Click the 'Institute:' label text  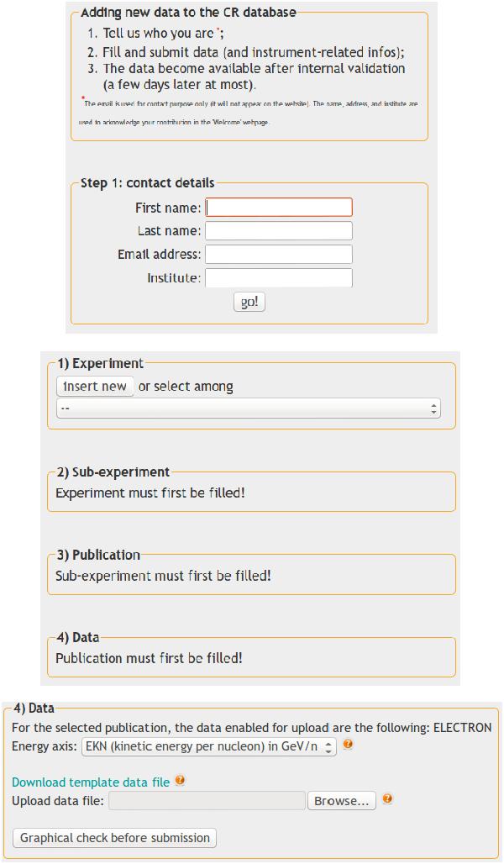[x=174, y=278]
